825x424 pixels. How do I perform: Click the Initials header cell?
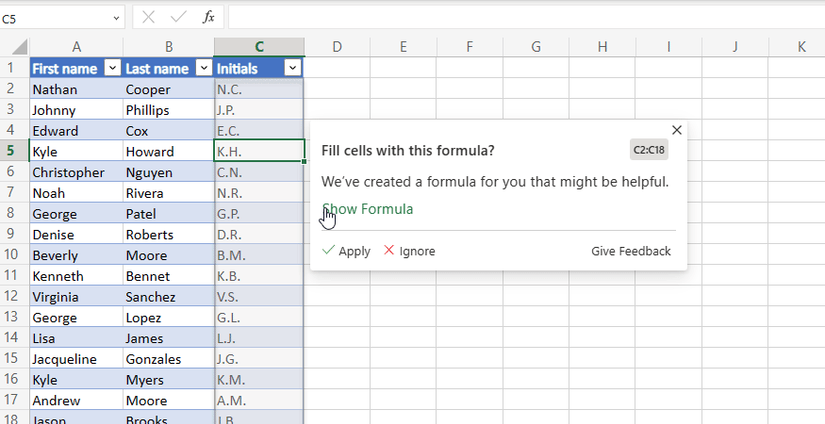pyautogui.click(x=259, y=68)
